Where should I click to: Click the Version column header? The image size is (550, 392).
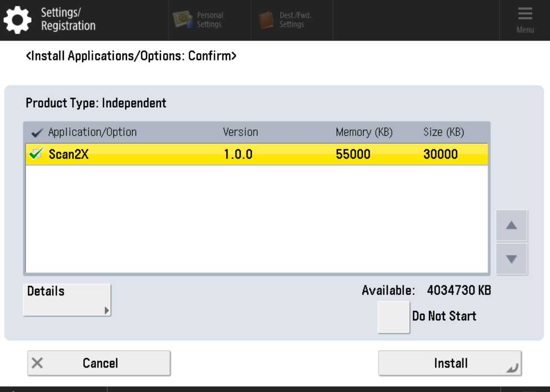pos(240,133)
